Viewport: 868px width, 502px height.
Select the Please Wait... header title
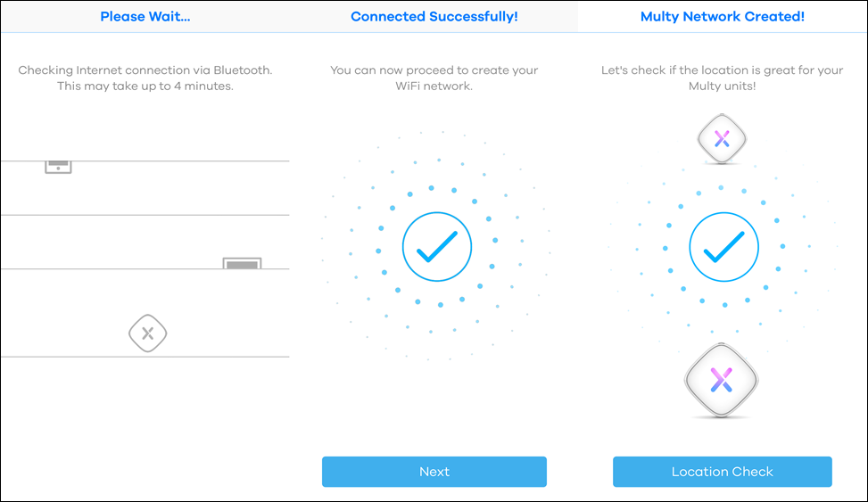click(145, 17)
